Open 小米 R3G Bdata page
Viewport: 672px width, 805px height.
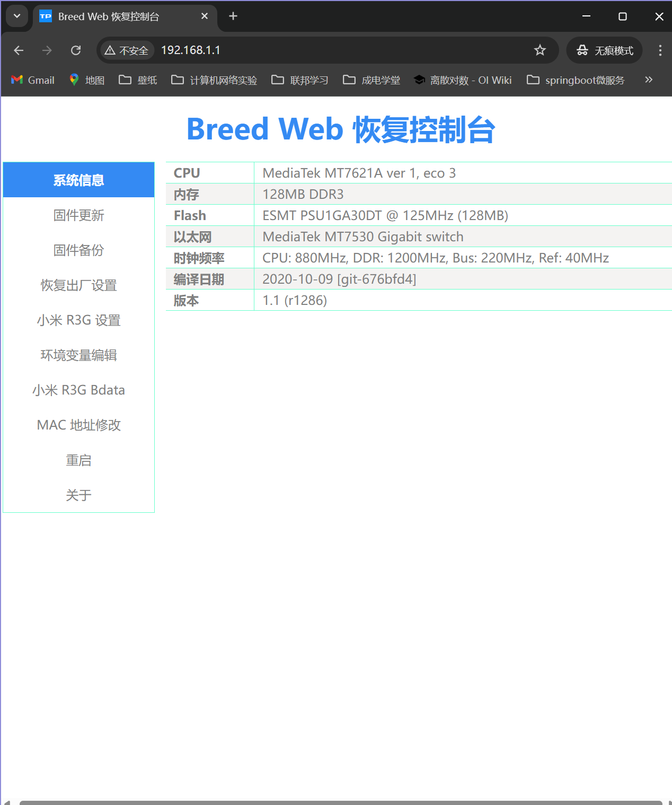[78, 390]
